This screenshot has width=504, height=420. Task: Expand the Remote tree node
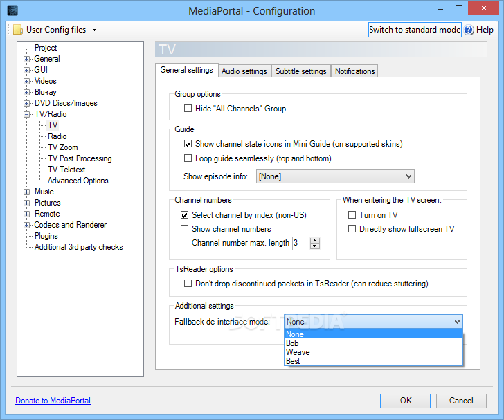27,214
